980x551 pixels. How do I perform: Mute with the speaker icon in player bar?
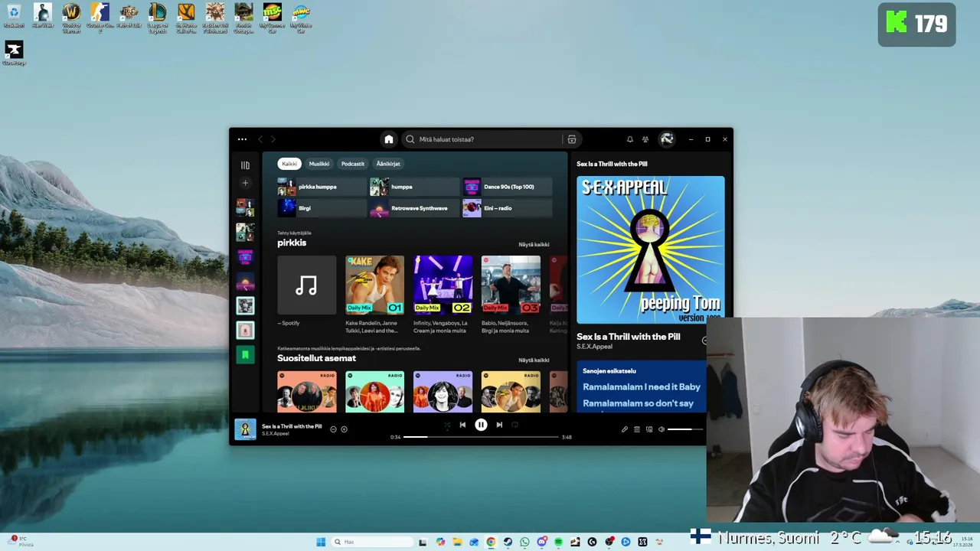click(x=661, y=429)
